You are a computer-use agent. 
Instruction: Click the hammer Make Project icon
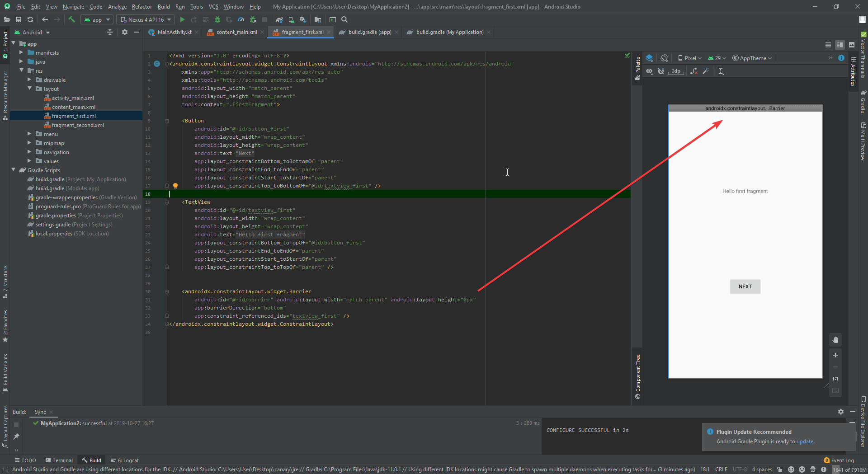pyautogui.click(x=71, y=19)
